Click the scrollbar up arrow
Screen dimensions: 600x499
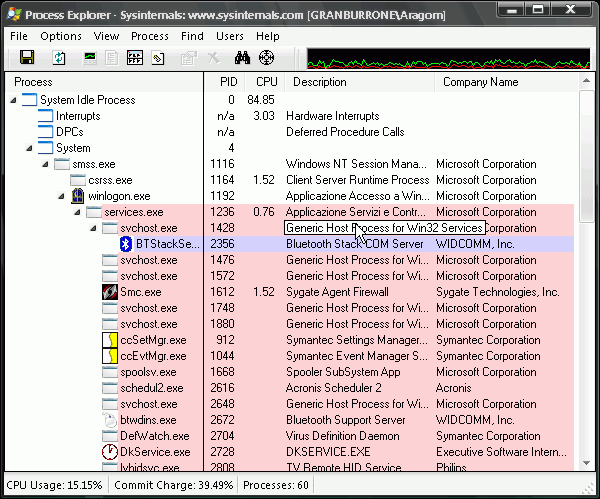(x=586, y=80)
